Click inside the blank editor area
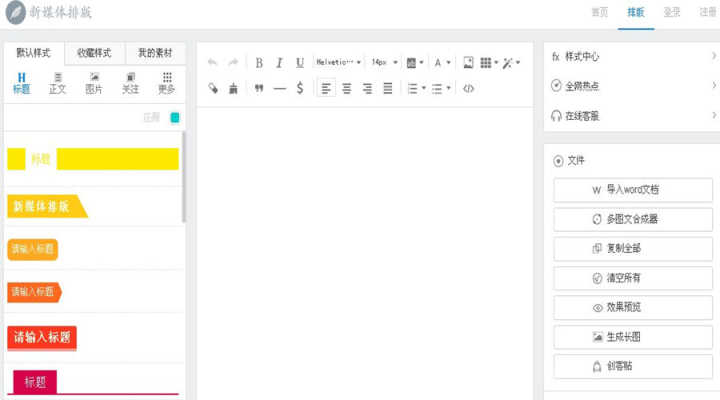 click(365, 253)
